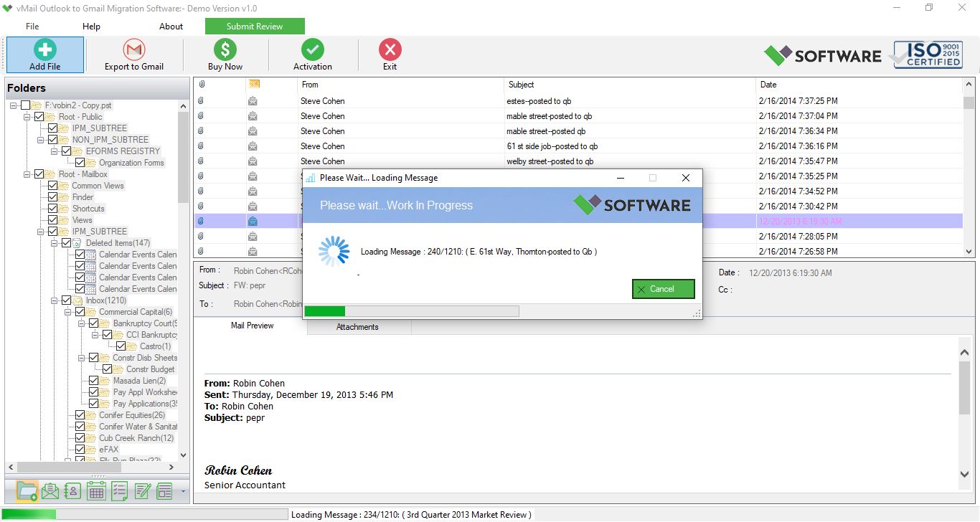Viewport: 980px width, 522px height.
Task: Open the Help menu
Action: coord(91,27)
